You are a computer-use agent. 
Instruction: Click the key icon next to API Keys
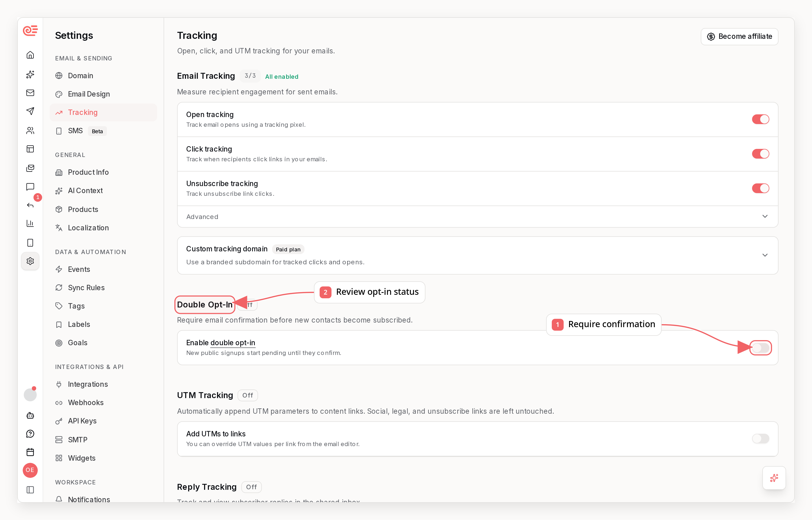(x=59, y=421)
